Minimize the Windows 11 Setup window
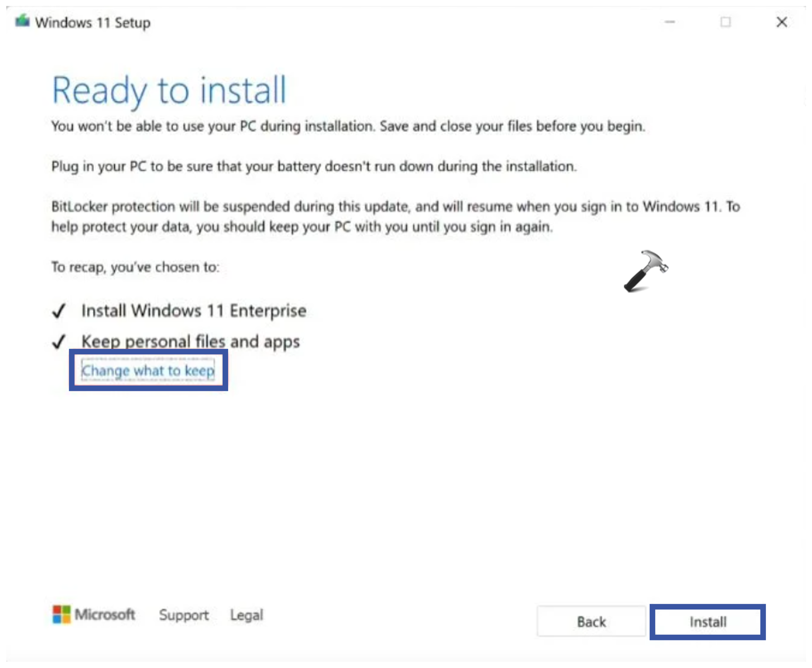The width and height of the screenshot is (812, 668). 670,22
